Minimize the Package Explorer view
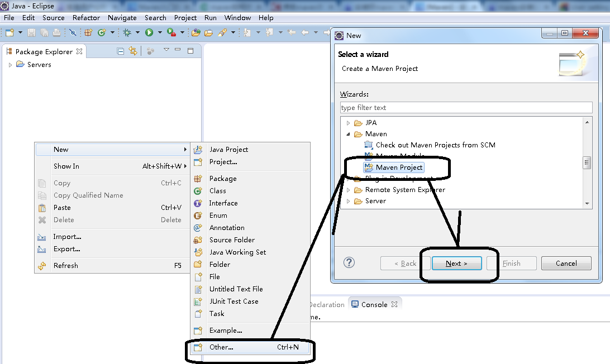610x364 pixels. pos(178,50)
